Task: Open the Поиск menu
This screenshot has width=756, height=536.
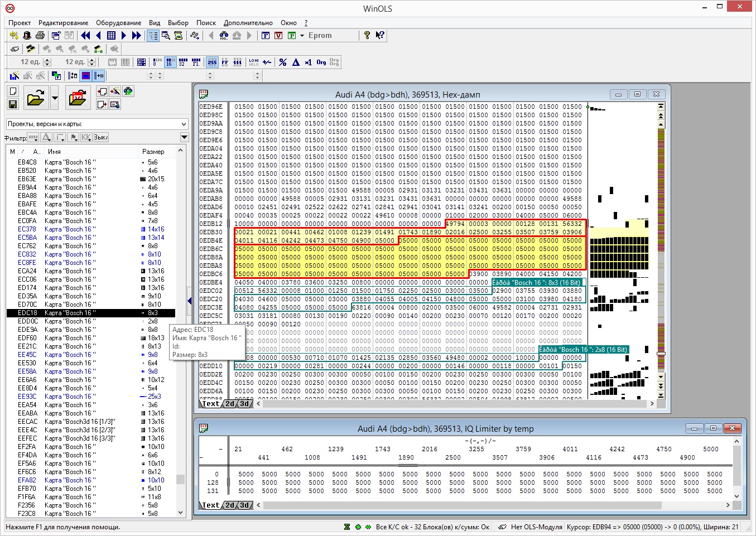Action: 206,23
